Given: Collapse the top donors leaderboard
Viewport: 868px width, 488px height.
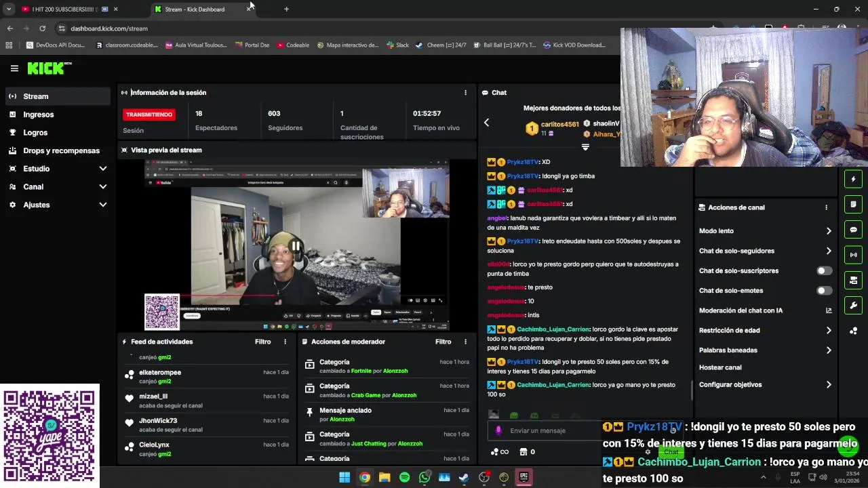Looking at the screenshot, I should pos(585,147).
